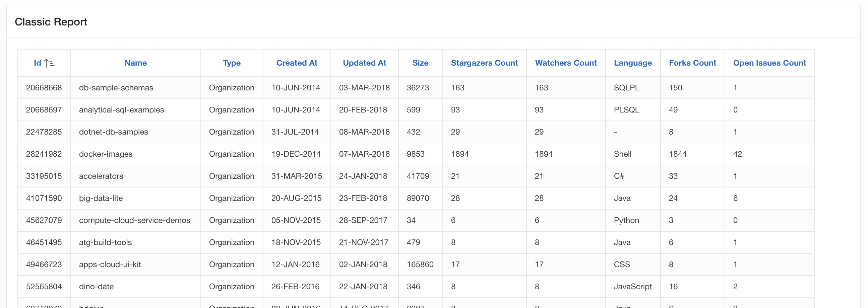
Task: Click the Classic Report region title
Action: tap(51, 22)
